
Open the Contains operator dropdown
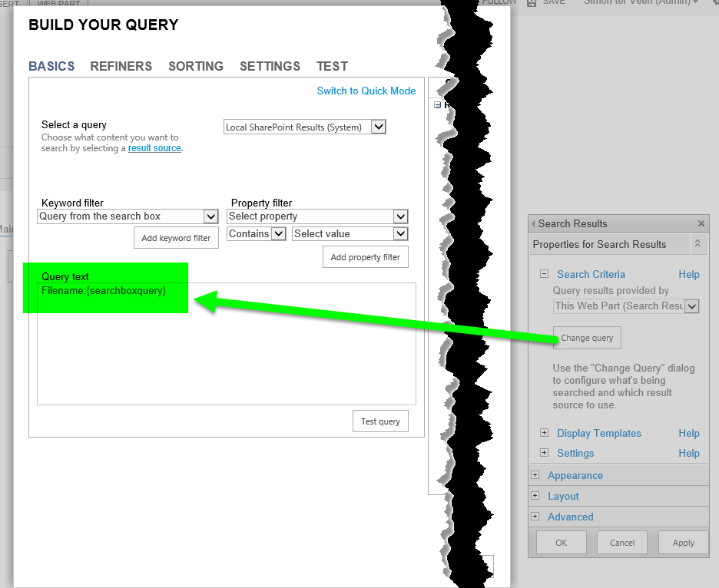point(257,233)
